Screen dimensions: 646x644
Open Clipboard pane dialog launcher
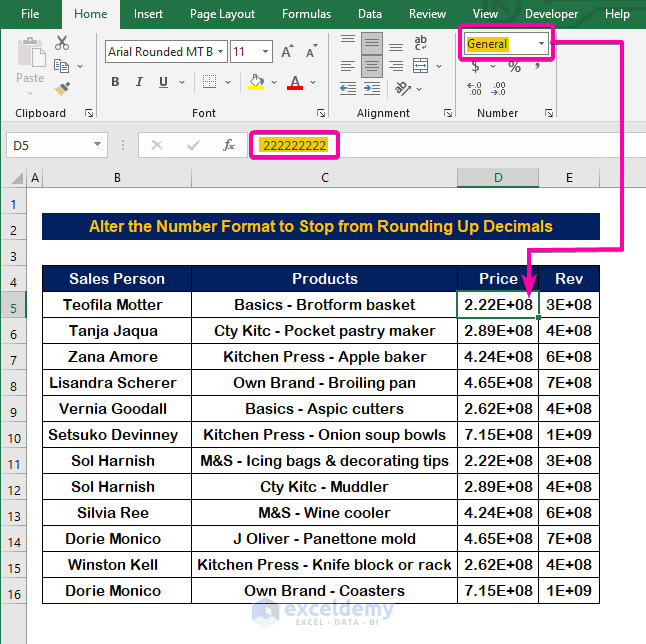pyautogui.click(x=89, y=113)
